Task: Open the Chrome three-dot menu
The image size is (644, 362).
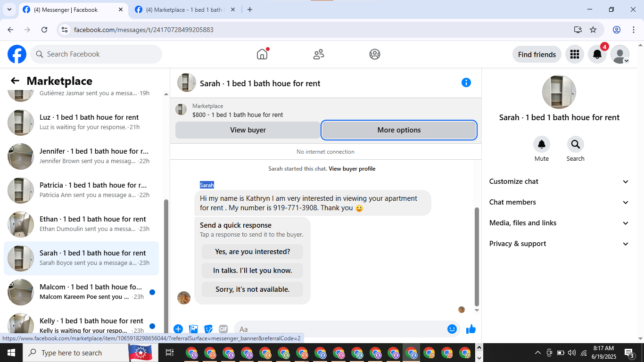Action: point(633,30)
